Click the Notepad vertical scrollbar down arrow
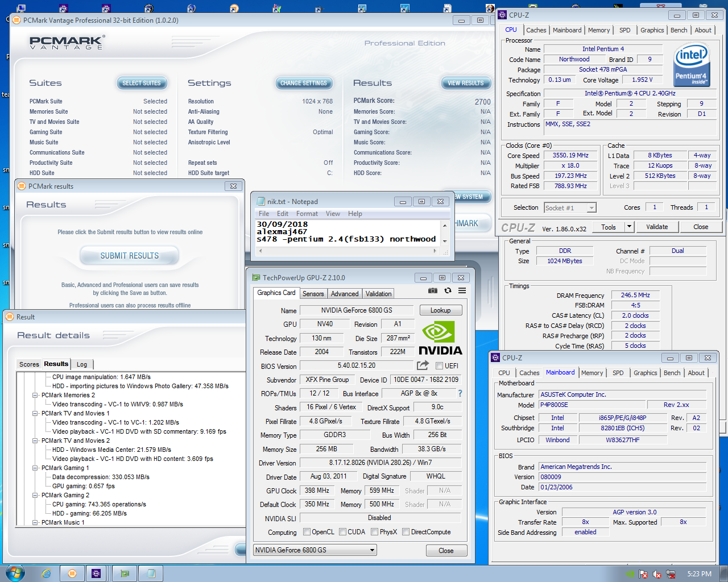This screenshot has height=582, width=728. click(445, 241)
